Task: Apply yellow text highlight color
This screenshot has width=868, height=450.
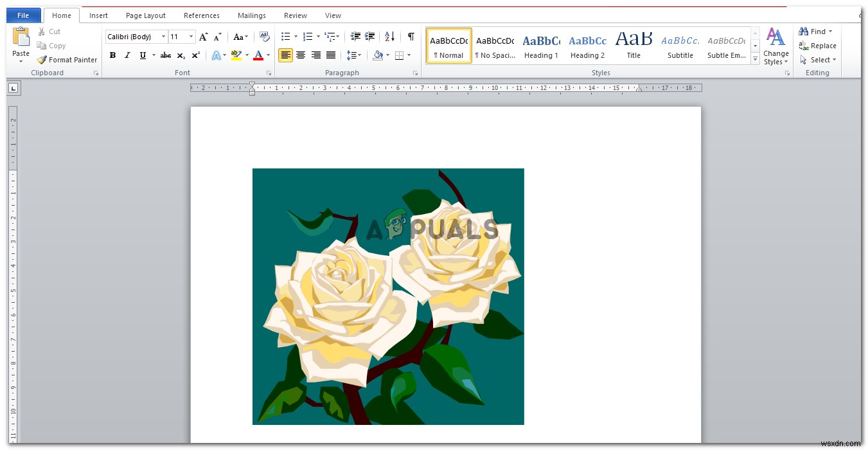Action: 236,55
